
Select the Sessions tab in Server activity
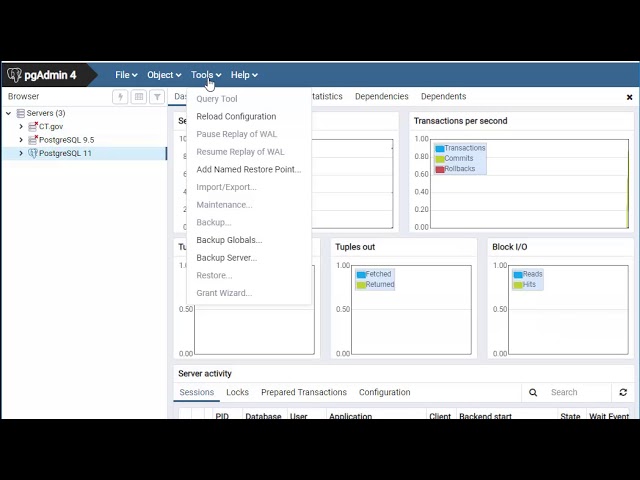197,392
